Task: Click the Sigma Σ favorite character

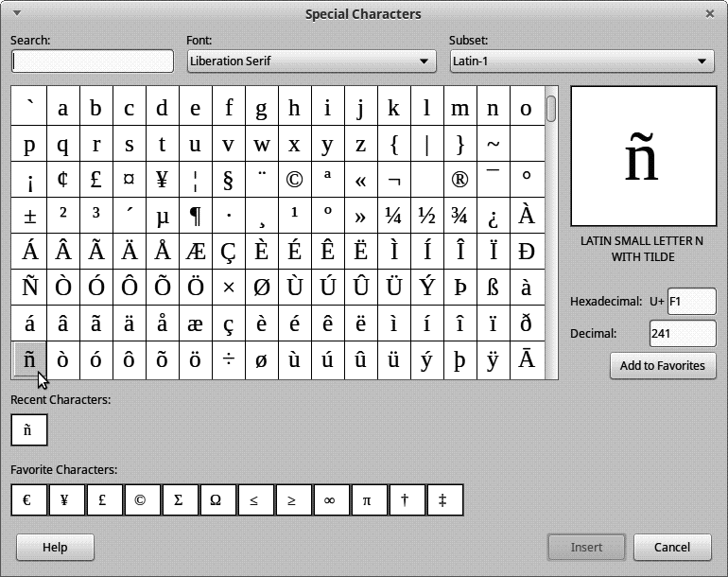Action: tap(179, 499)
